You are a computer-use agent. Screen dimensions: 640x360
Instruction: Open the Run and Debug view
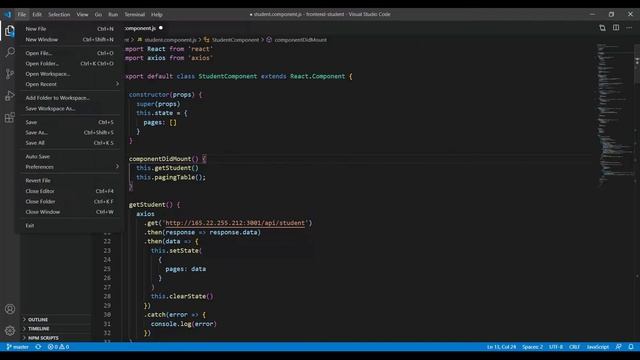[10, 96]
